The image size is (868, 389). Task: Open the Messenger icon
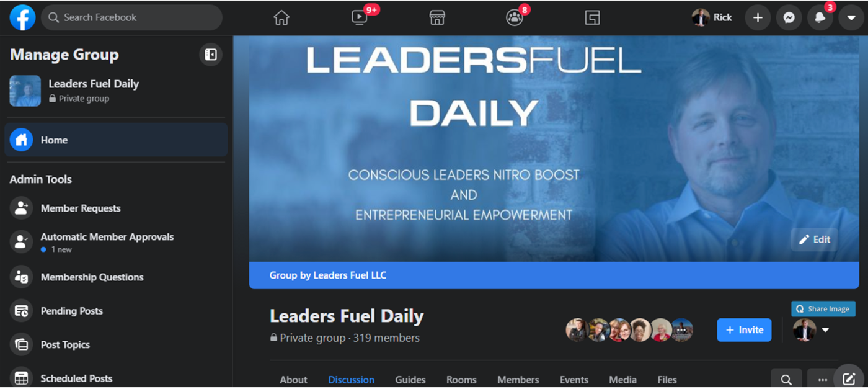point(789,18)
